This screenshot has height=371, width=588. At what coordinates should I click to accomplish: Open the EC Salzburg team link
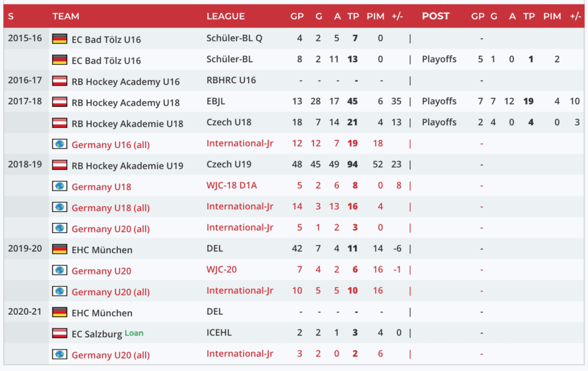[96, 334]
